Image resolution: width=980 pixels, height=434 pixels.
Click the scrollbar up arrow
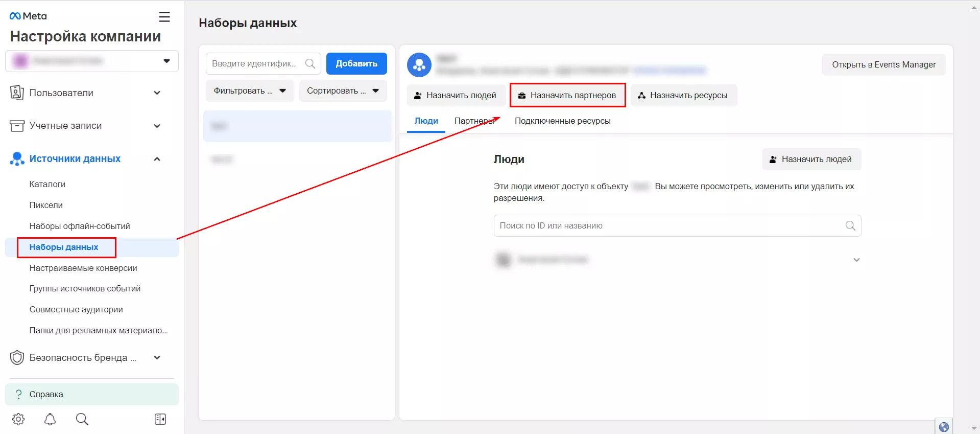tap(974, 7)
